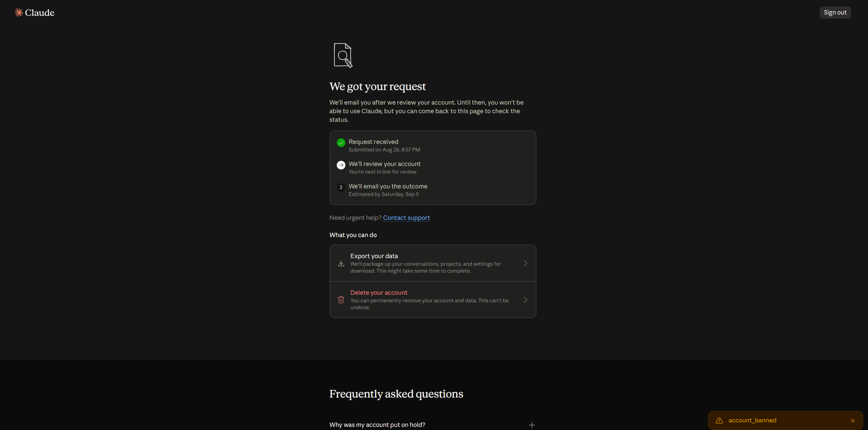Viewport: 868px width, 430px height.
Task: Click the warning triangle in account_banned toast
Action: tap(719, 420)
